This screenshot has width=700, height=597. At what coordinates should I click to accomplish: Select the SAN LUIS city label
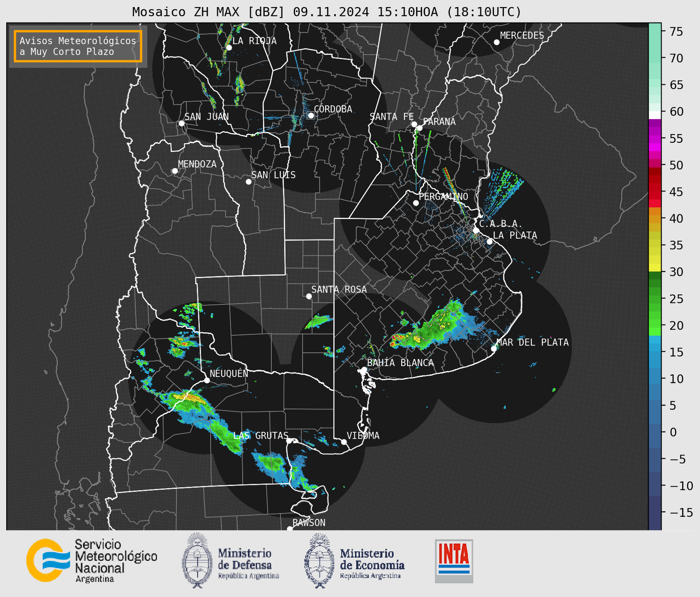pos(273,175)
